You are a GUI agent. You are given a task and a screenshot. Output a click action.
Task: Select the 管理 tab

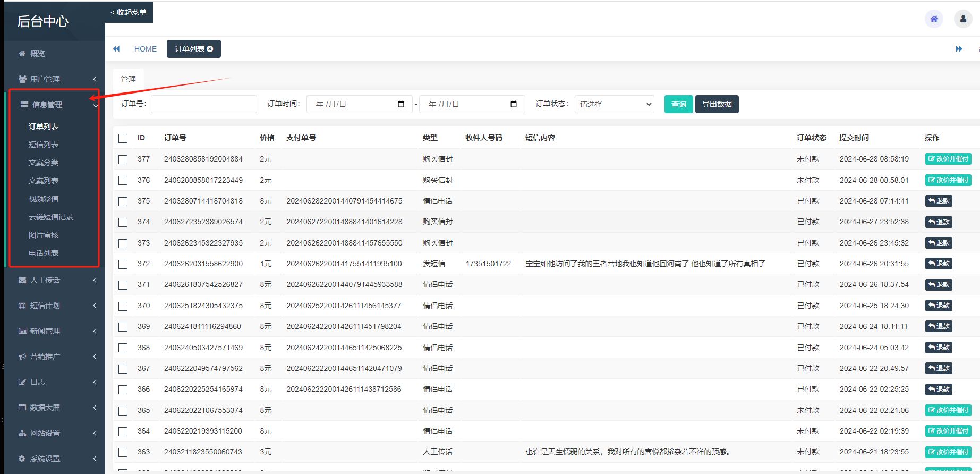(129, 79)
